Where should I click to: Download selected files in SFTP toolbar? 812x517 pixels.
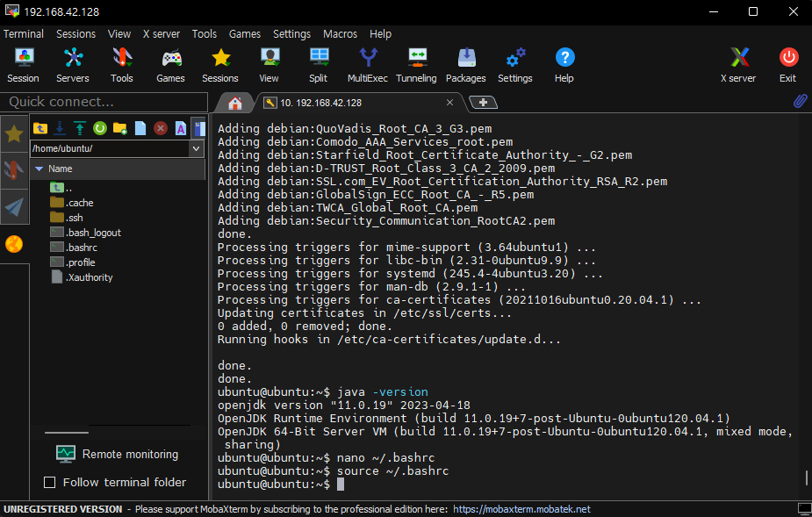(60, 128)
